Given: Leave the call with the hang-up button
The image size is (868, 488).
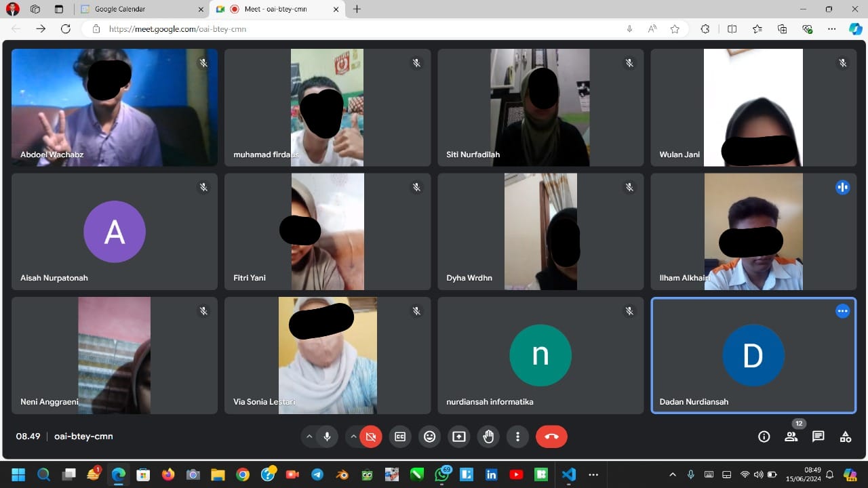Looking at the screenshot, I should tap(551, 436).
